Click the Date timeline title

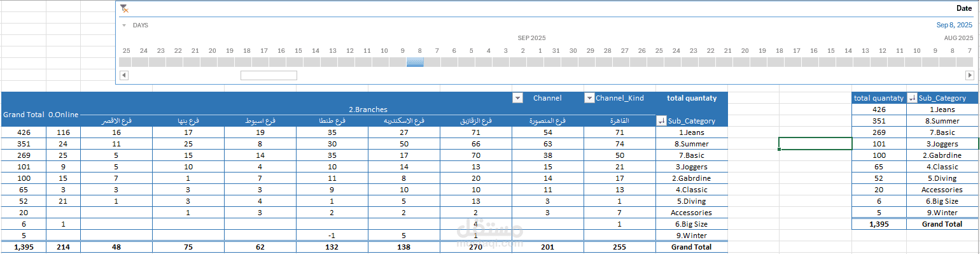(x=964, y=8)
